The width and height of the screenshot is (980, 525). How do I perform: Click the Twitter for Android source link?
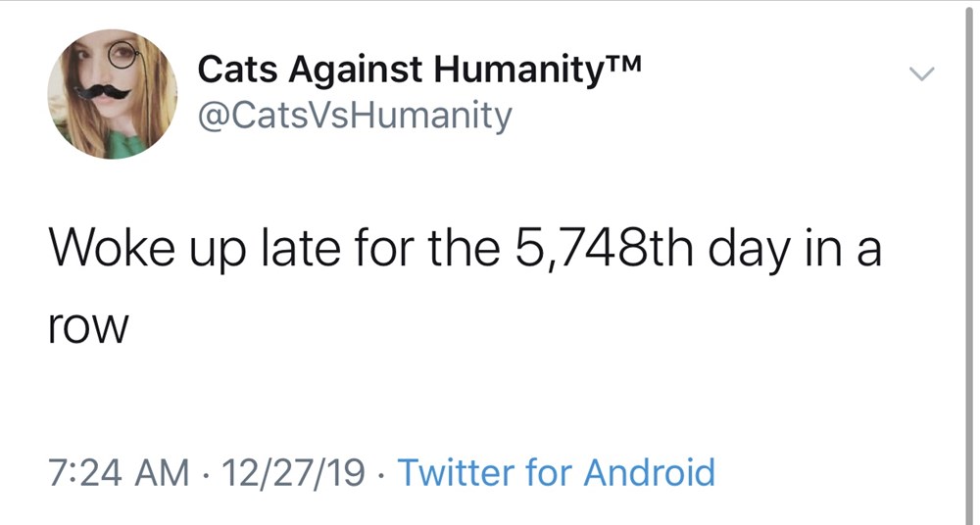click(557, 472)
